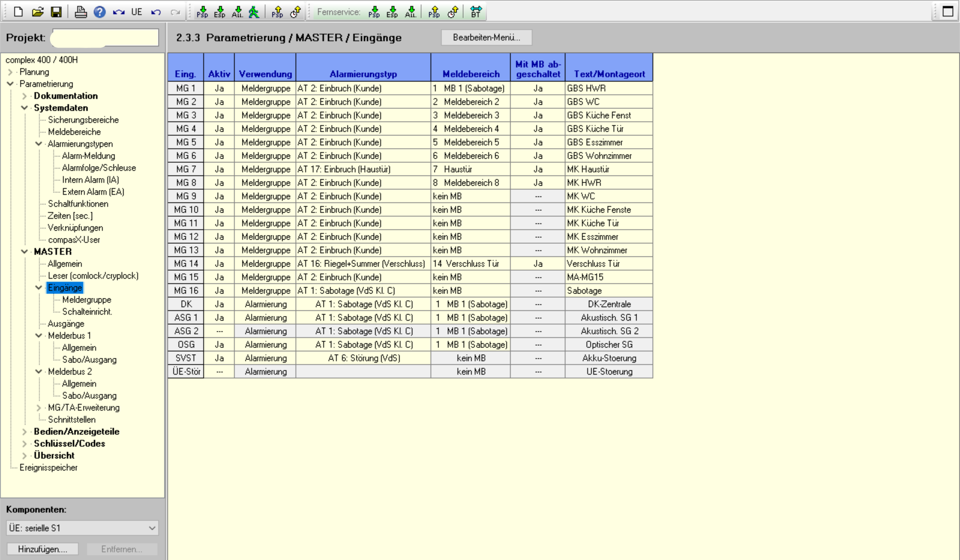The height and width of the screenshot is (560, 960).
Task: Select Meldergruppe under Eingänge
Action: tap(86, 300)
